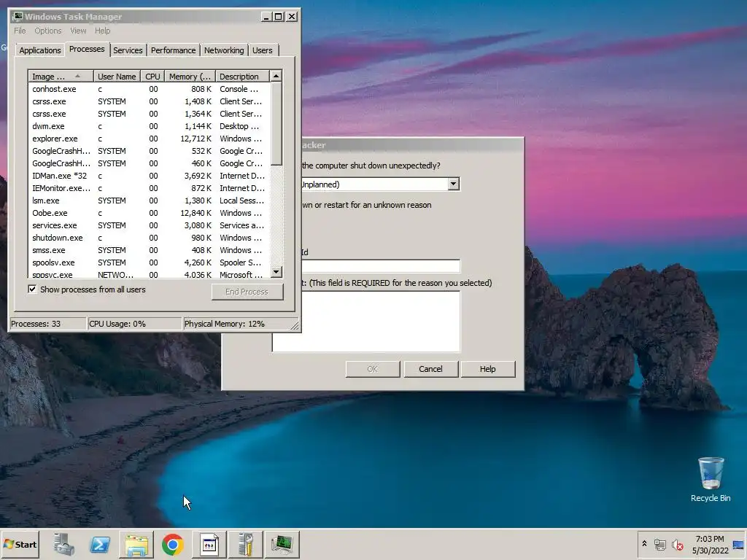This screenshot has height=560, width=747.
Task: Click the required comment text area
Action: 366,322
